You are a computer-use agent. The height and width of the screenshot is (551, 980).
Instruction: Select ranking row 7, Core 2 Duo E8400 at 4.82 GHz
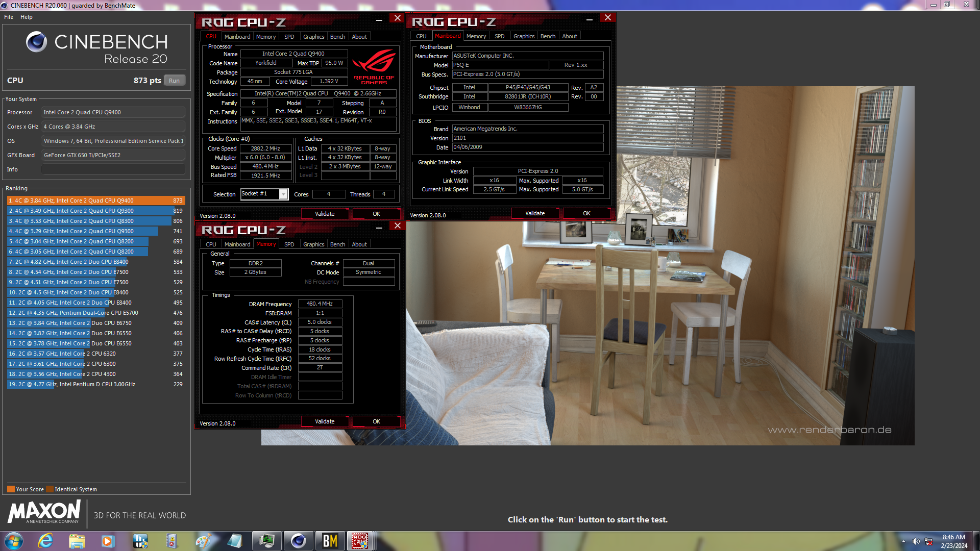(96, 262)
